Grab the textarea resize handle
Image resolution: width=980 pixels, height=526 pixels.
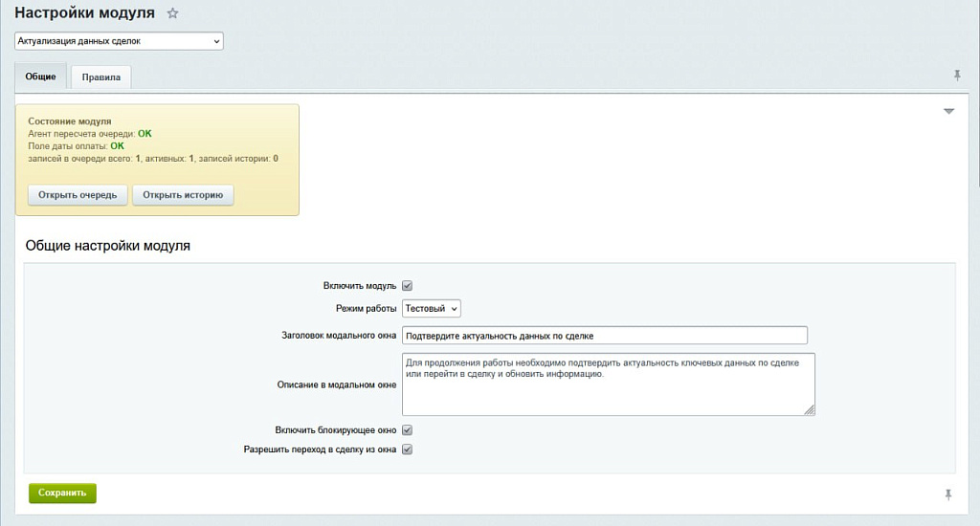click(810, 410)
